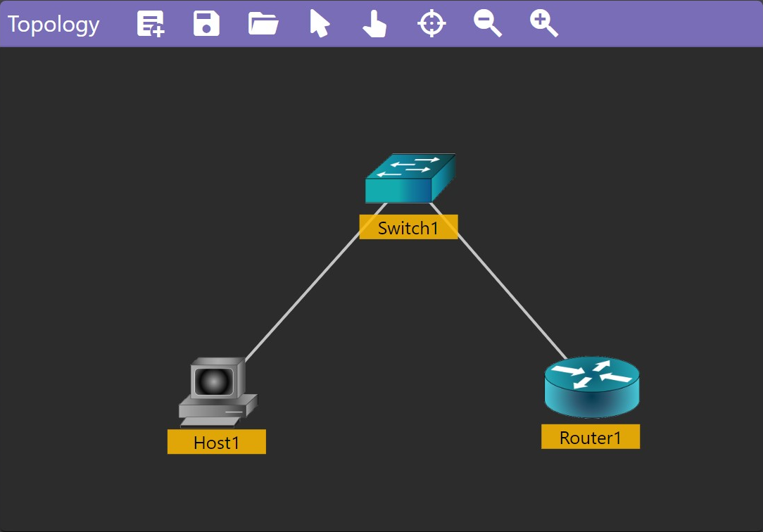Activate the hand pan tool
Screen dimensions: 763x532
(374, 24)
